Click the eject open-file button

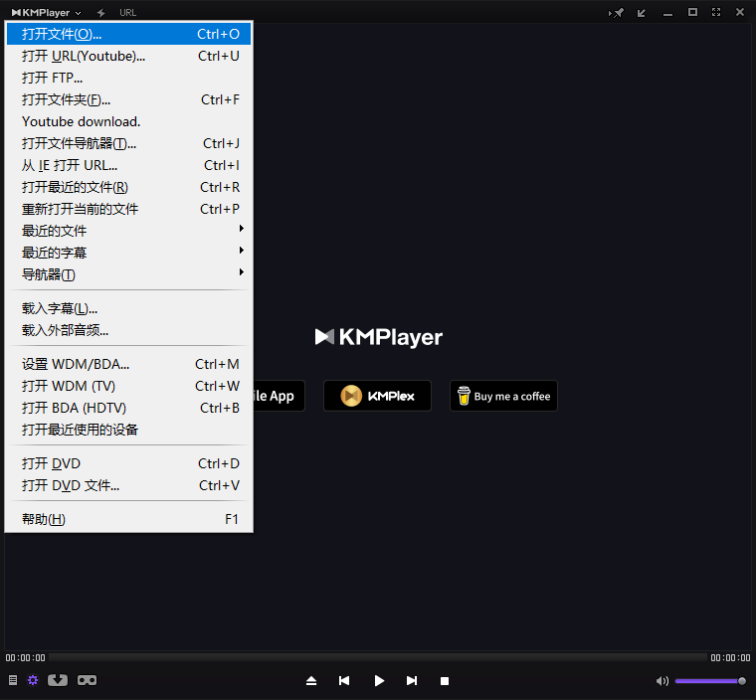[x=311, y=681]
